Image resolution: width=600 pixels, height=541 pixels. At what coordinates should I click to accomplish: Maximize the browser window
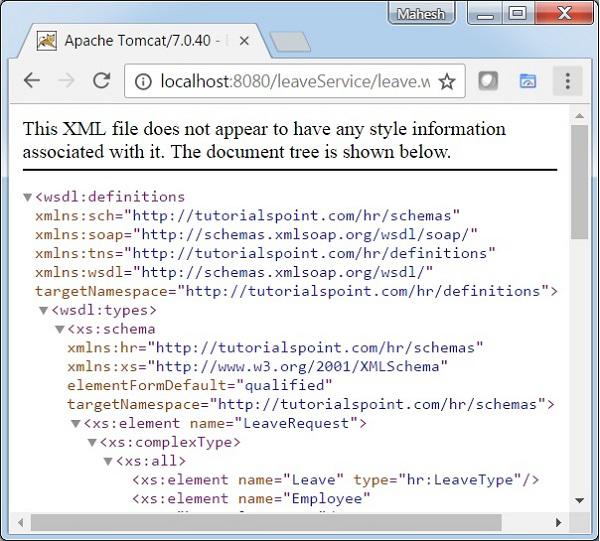pos(518,14)
